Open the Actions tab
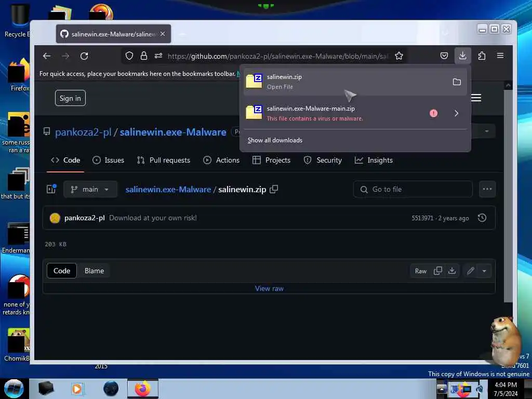This screenshot has width=532, height=399. (x=221, y=160)
